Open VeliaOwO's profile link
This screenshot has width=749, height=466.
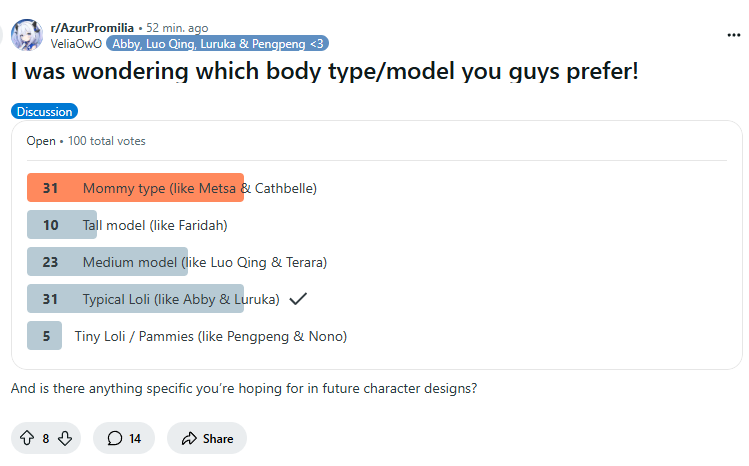pyautogui.click(x=76, y=43)
